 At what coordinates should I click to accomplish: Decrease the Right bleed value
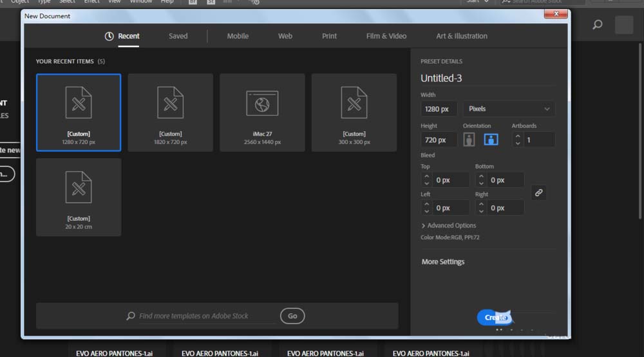coord(481,212)
